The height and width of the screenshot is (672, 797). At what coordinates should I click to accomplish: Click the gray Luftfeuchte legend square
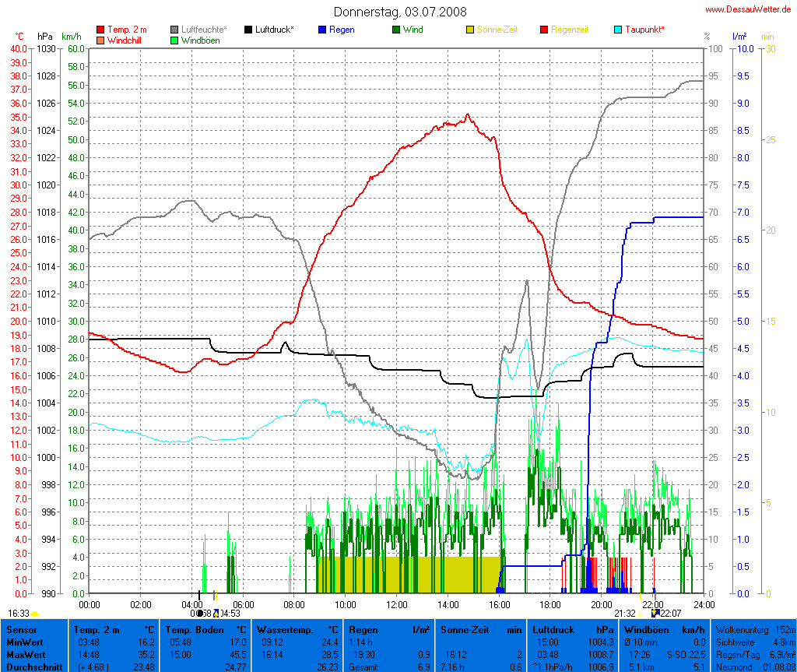click(174, 30)
